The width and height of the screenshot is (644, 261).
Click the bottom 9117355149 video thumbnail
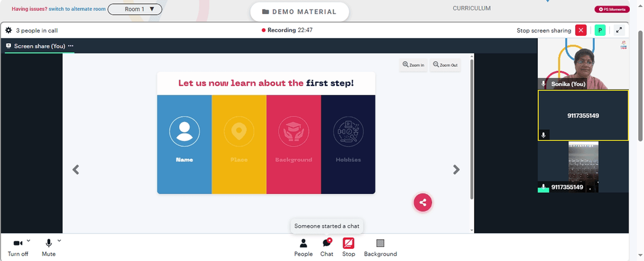click(583, 166)
